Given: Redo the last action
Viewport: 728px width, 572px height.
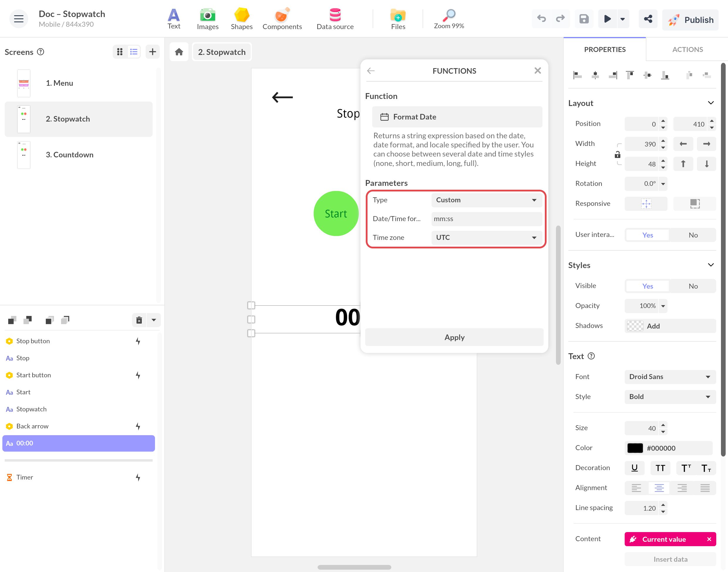Looking at the screenshot, I should coord(560,19).
